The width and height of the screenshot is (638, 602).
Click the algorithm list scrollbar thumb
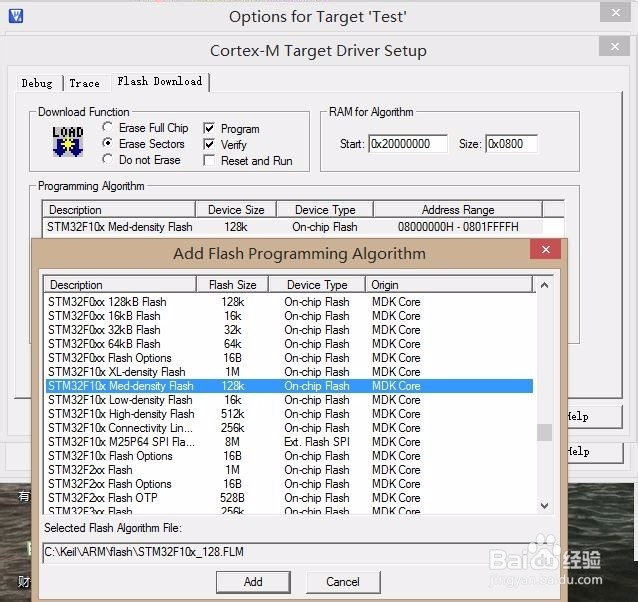pos(544,432)
